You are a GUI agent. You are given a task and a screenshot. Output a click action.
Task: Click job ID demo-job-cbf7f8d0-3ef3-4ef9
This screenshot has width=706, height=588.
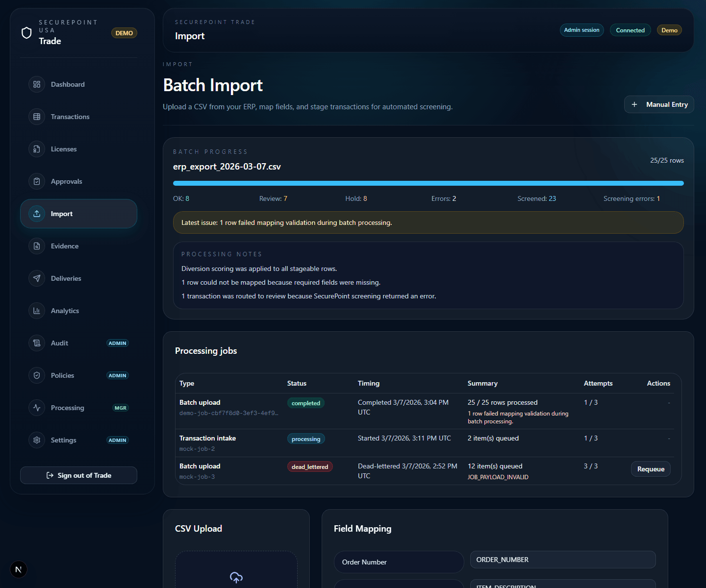(x=229, y=413)
